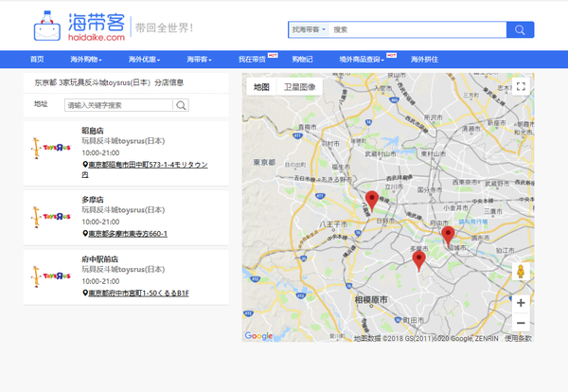Toggle map fullscreen view
The width and height of the screenshot is (568, 392).
pos(521,86)
